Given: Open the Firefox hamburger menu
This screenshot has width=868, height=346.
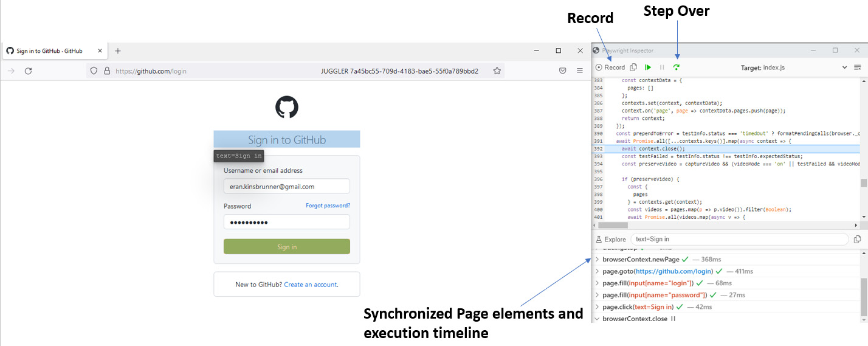Looking at the screenshot, I should 580,71.
